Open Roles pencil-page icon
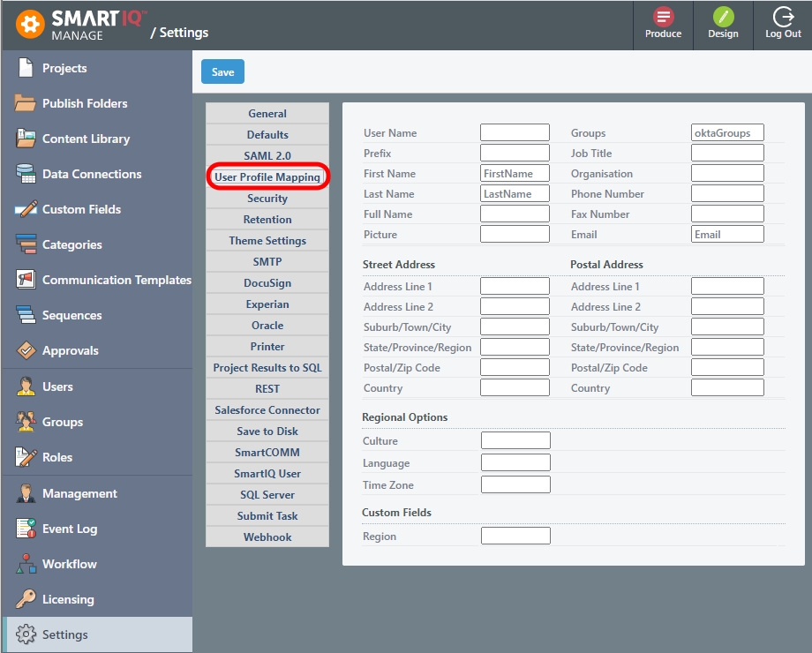Image resolution: width=812 pixels, height=653 pixels. pyautogui.click(x=26, y=457)
